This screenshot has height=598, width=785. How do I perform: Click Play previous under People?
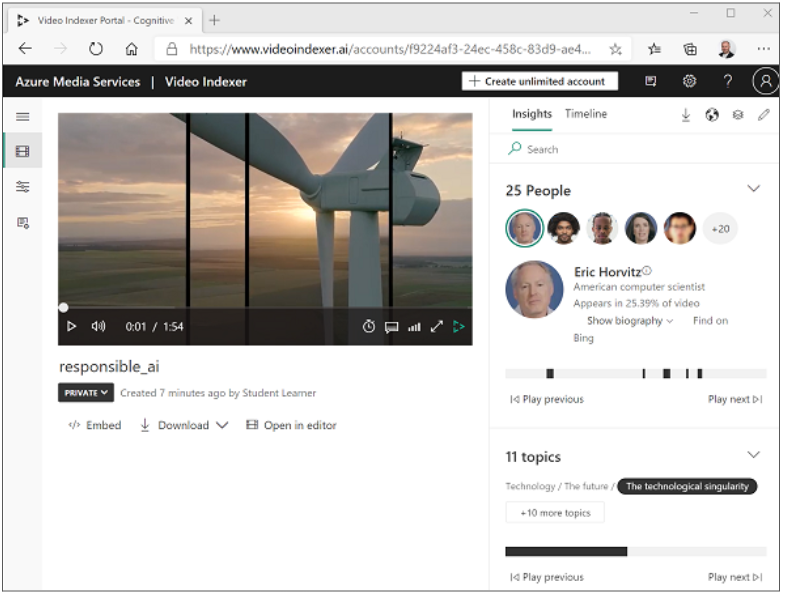(x=549, y=401)
